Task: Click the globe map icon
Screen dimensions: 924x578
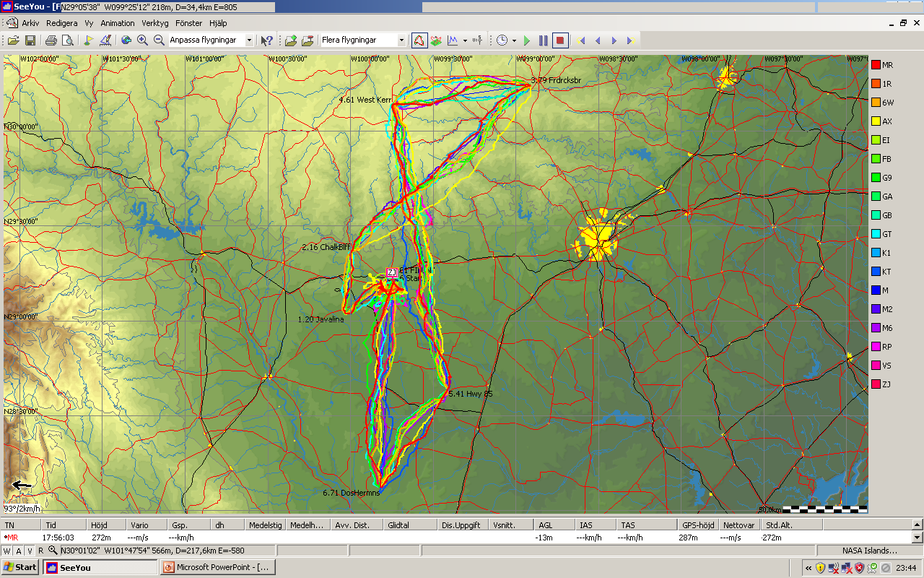Action: [126, 40]
